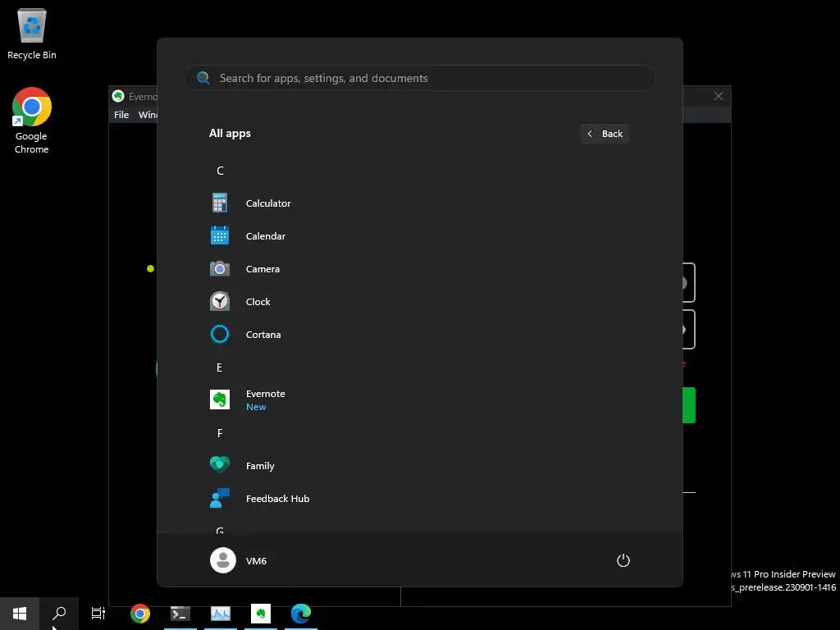Open the Calculator app icon
Viewport: 840px width, 630px height.
pos(220,203)
